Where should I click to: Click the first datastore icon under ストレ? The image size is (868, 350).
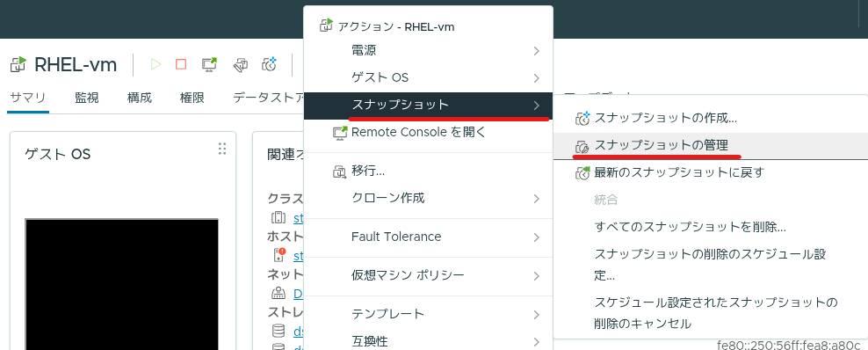(278, 331)
